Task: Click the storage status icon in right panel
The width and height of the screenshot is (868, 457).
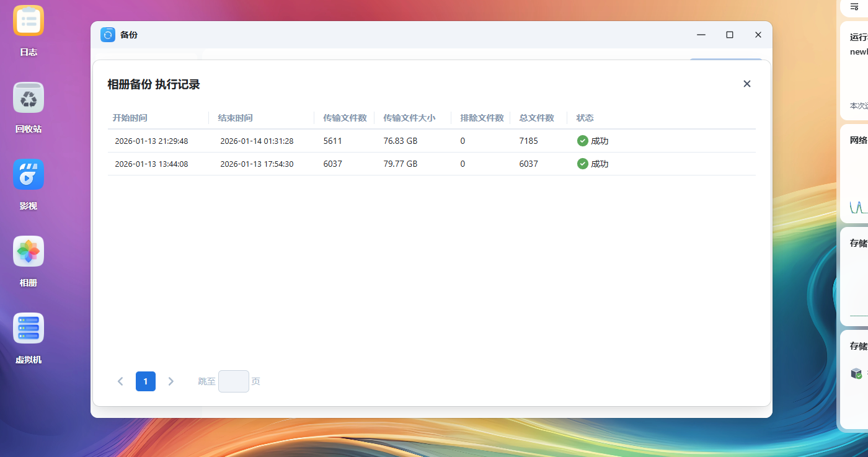Action: 856,373
